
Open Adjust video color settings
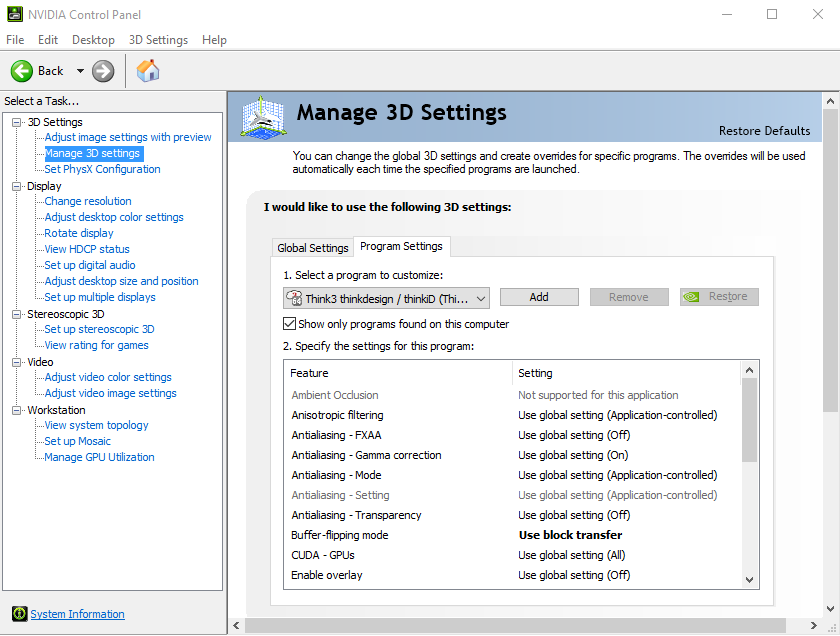point(108,377)
